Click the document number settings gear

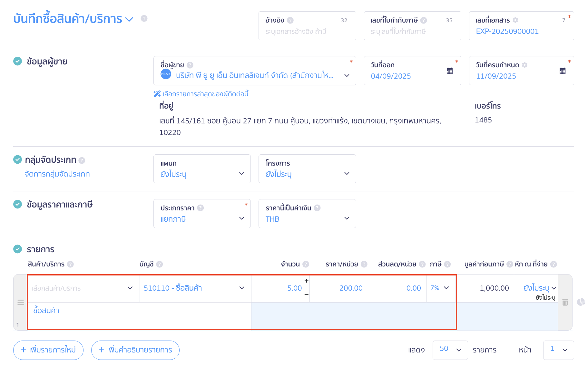[515, 20]
